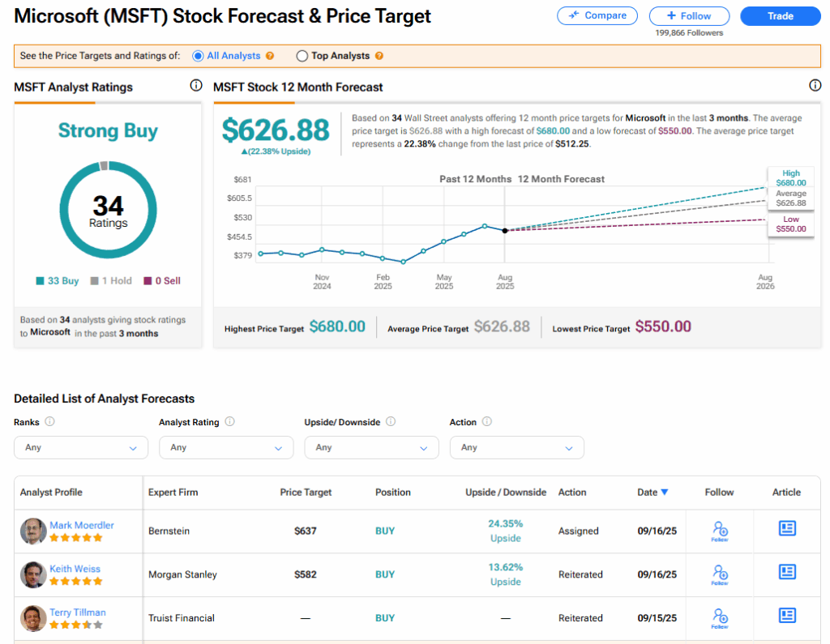Click the Compare button
This screenshot has width=830, height=644.
597,15
